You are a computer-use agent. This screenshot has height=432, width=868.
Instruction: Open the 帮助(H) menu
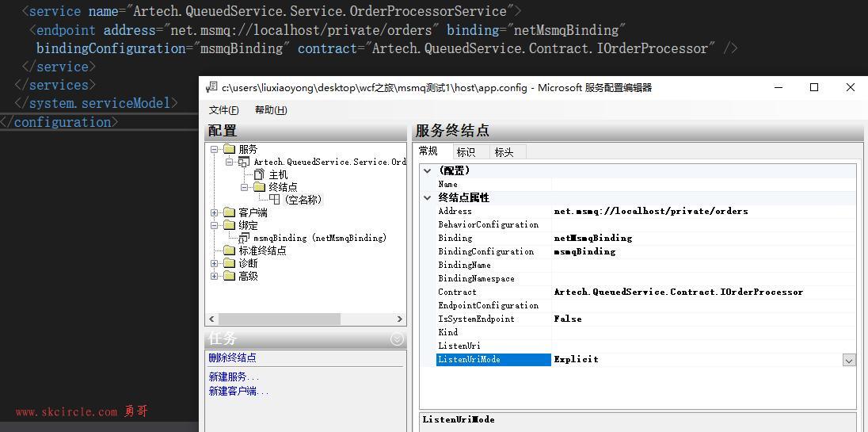click(271, 109)
